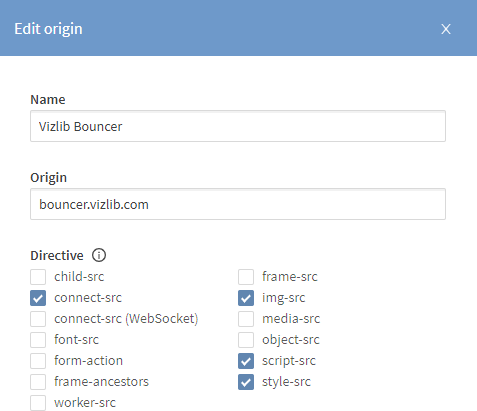Enable the frame-src checkbox
Viewport: 477px width, 411px height.
click(x=246, y=277)
